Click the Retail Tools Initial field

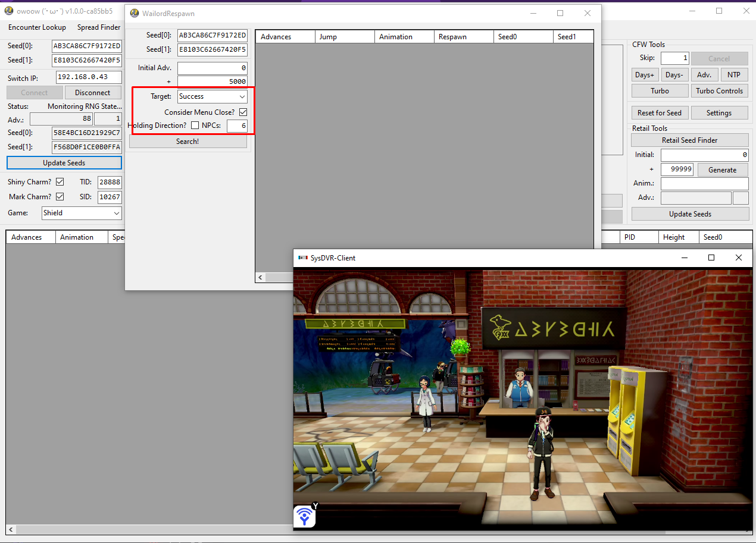point(705,155)
